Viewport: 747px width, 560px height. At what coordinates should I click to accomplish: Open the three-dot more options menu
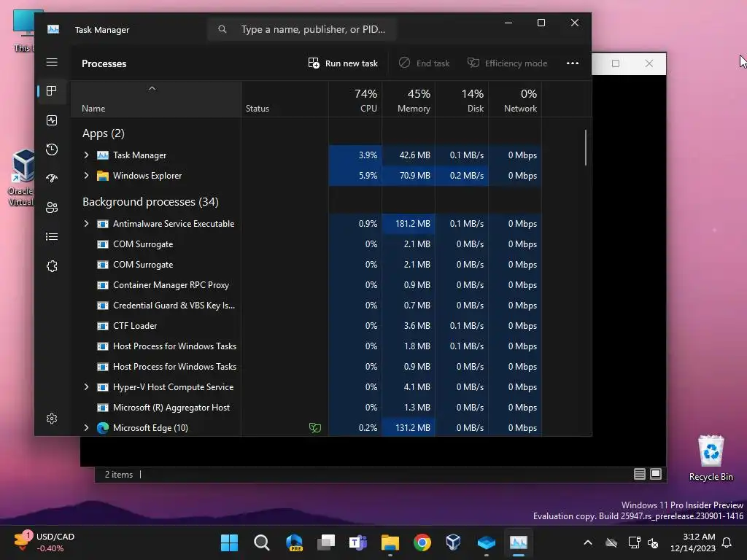(573, 63)
